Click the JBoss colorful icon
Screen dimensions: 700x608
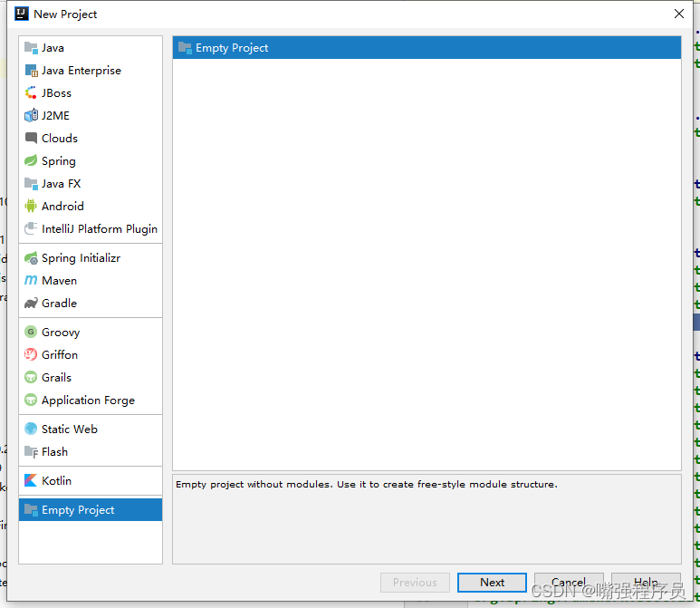[x=31, y=93]
